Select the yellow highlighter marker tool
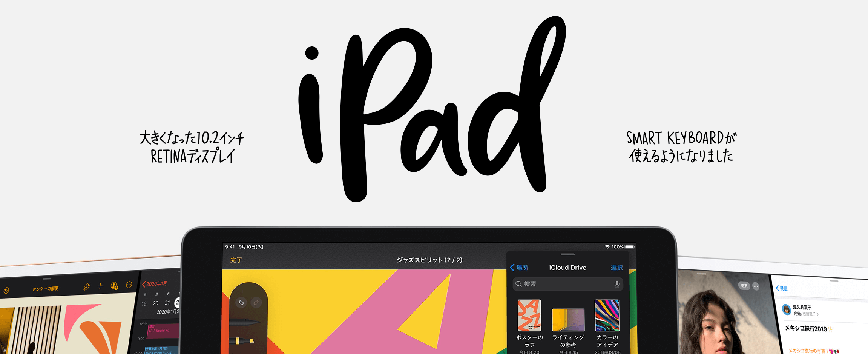This screenshot has width=868, height=354. [244, 341]
